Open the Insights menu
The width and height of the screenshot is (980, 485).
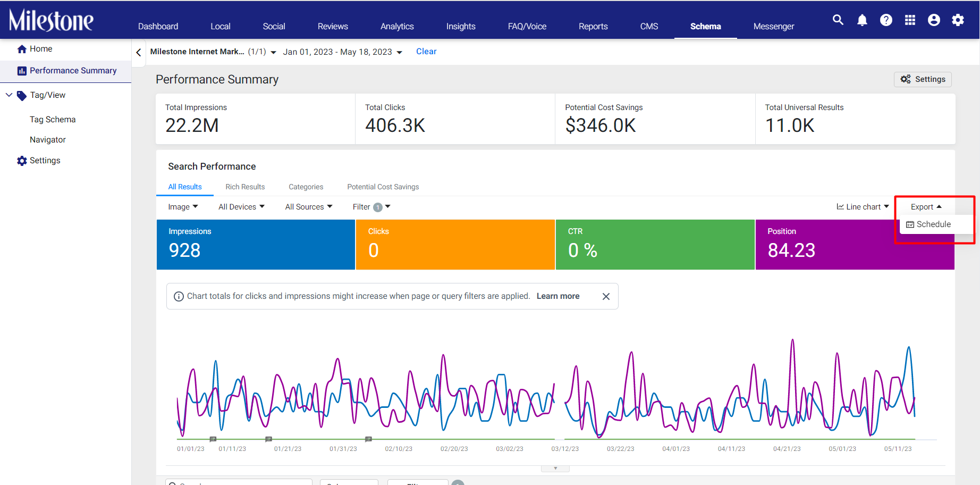point(461,27)
